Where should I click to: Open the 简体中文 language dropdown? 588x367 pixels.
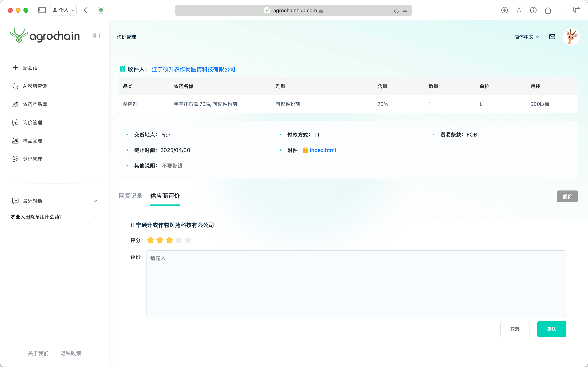526,37
